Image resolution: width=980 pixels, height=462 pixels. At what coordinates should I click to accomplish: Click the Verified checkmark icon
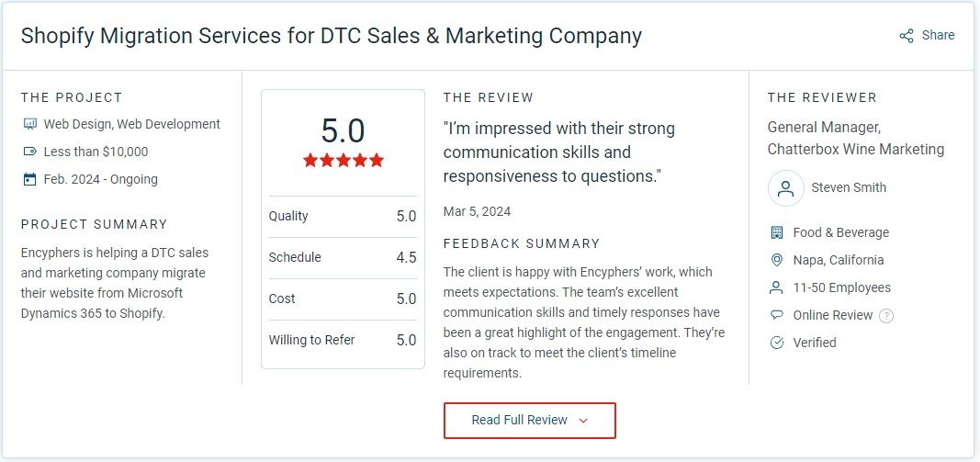coord(777,343)
